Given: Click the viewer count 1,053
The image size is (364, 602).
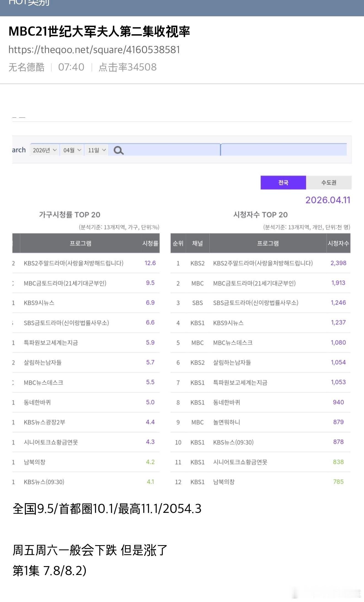Looking at the screenshot, I should (x=338, y=382).
